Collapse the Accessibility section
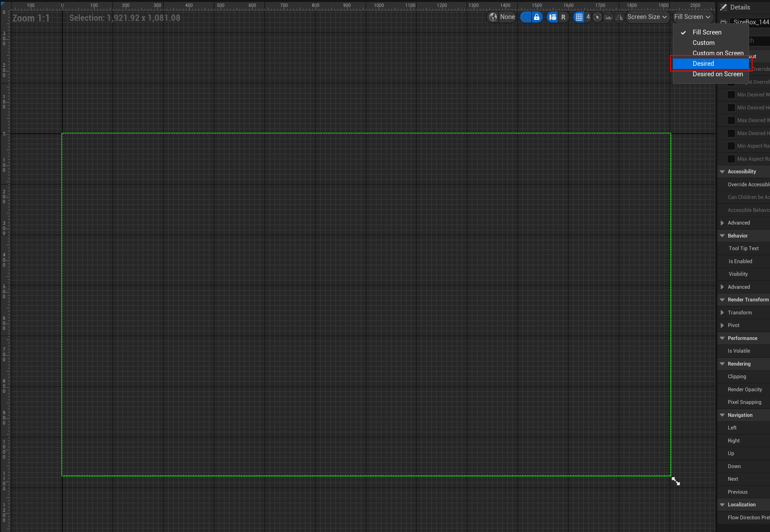770x532 pixels. pos(722,172)
